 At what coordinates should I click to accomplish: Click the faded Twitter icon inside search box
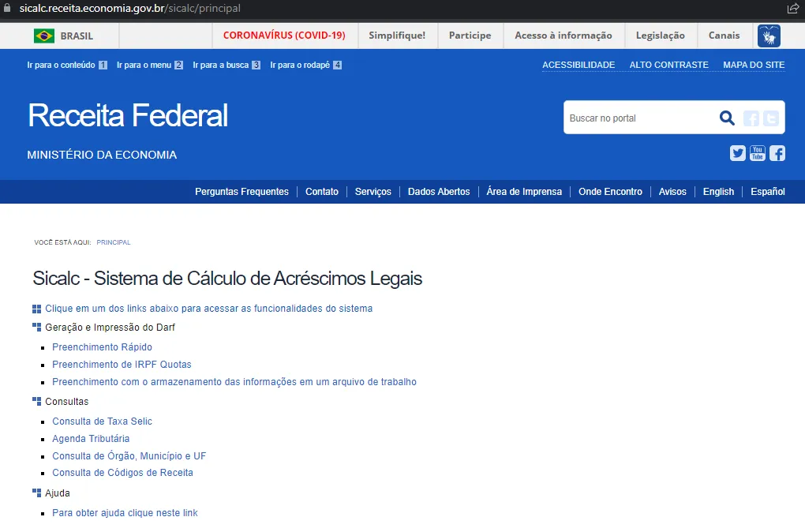click(x=770, y=118)
